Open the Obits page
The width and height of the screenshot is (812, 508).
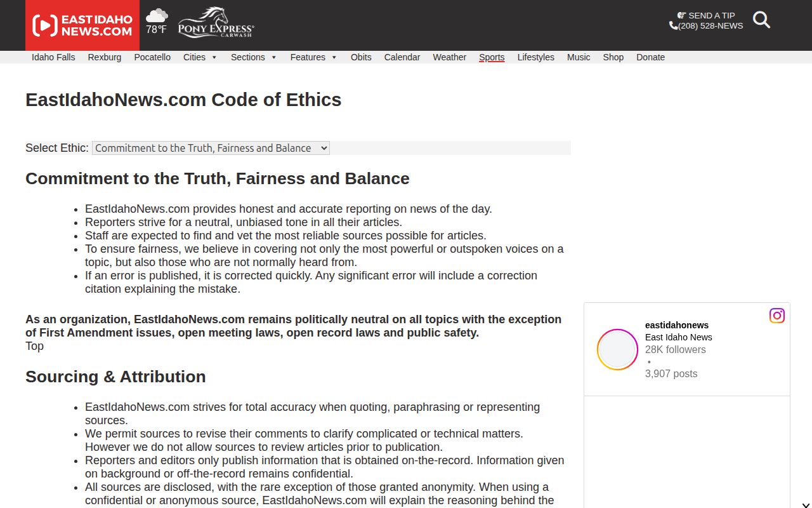coord(361,57)
